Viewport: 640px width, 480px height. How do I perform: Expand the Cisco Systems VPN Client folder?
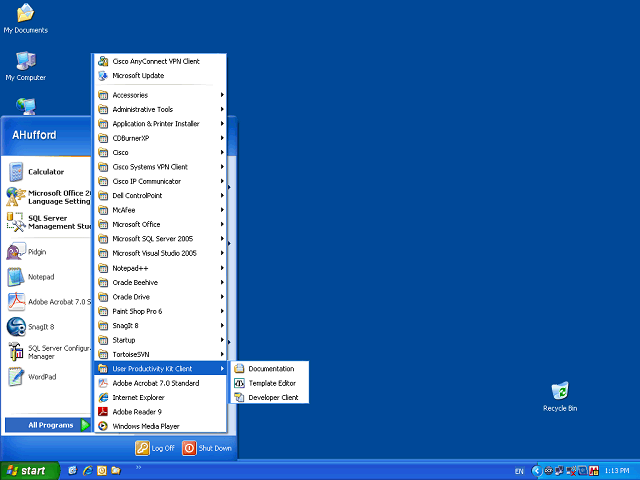160,167
